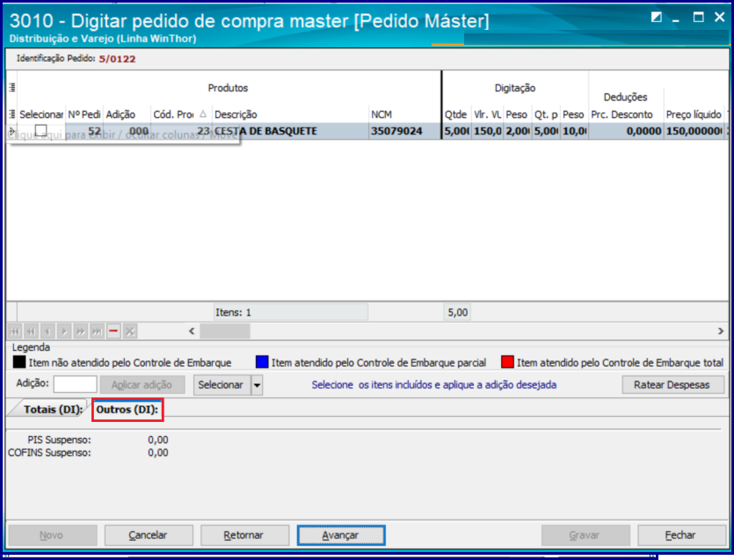Click the horizontal scrollbar thumb of grid
Image resolution: width=734 pixels, height=560 pixels.
(225, 331)
